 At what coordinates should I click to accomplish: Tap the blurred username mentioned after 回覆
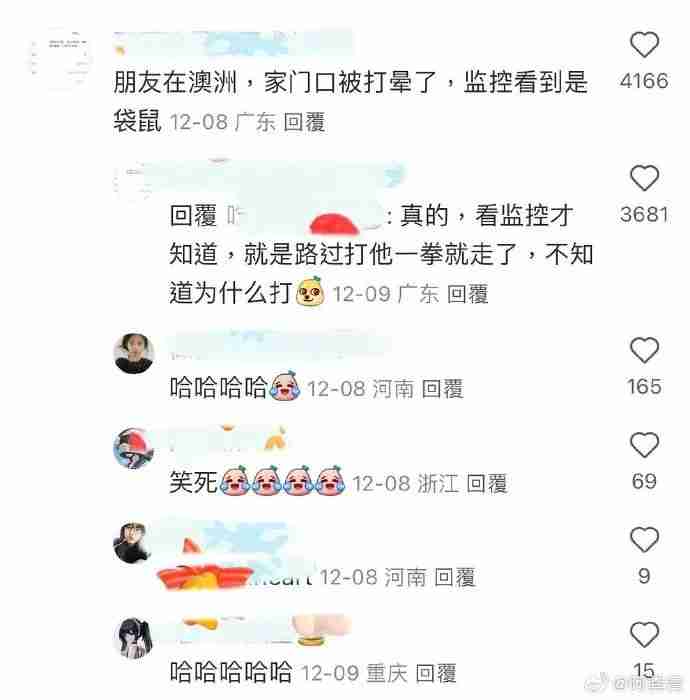click(x=304, y=217)
